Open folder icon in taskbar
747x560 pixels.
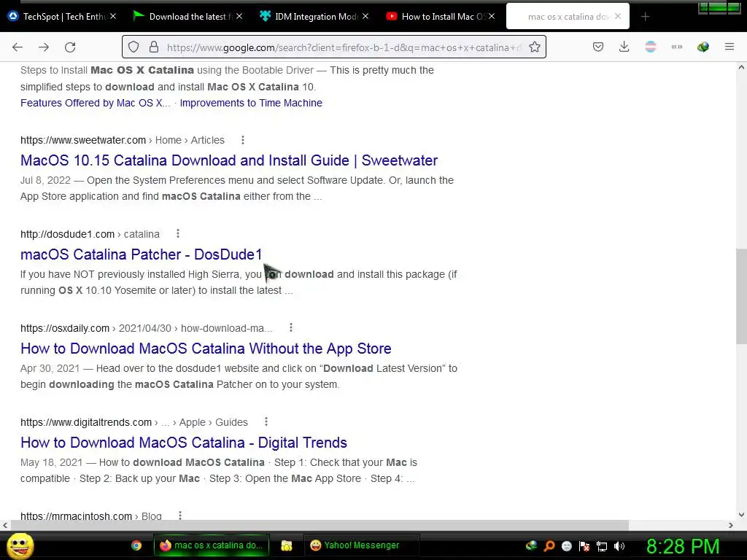coord(286,545)
